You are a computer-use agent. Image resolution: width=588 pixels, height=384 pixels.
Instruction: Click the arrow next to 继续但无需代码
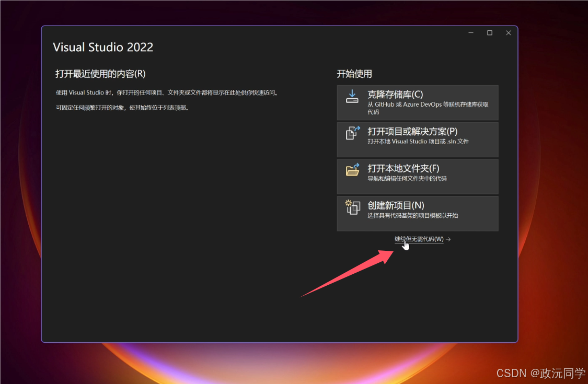click(448, 239)
